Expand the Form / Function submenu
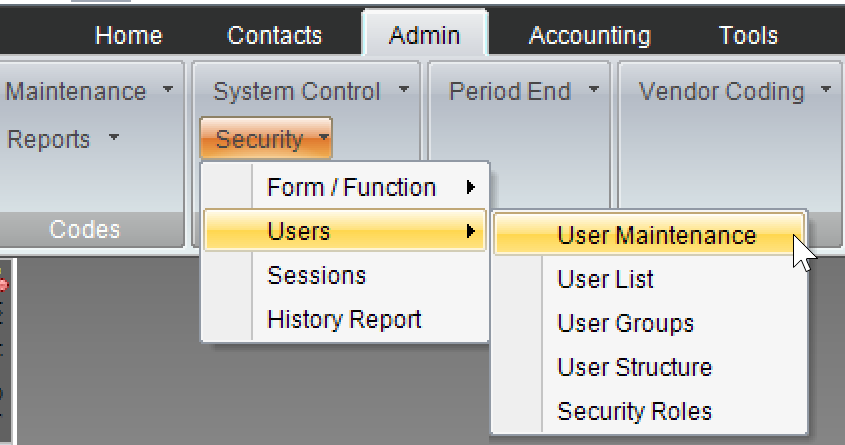The image size is (845, 445). (x=351, y=188)
